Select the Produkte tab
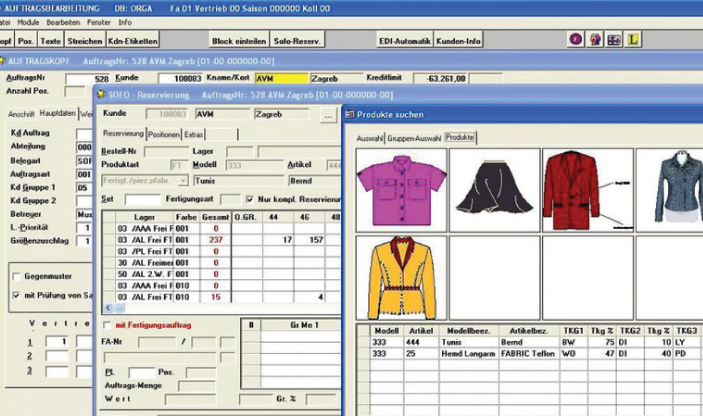 (x=460, y=137)
